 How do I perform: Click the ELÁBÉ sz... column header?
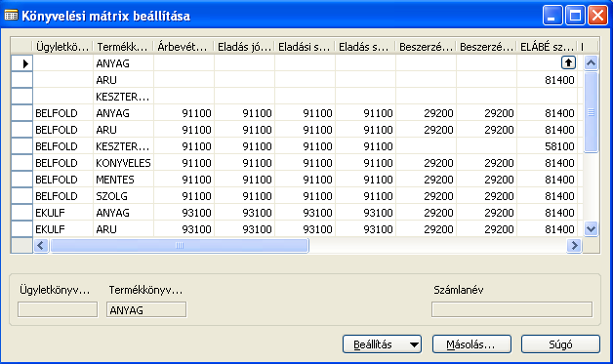[x=547, y=47]
